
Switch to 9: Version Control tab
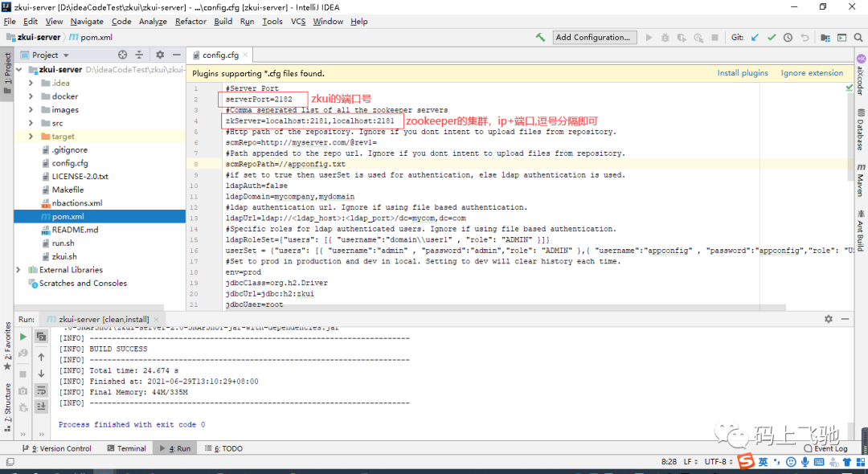[x=57, y=448]
